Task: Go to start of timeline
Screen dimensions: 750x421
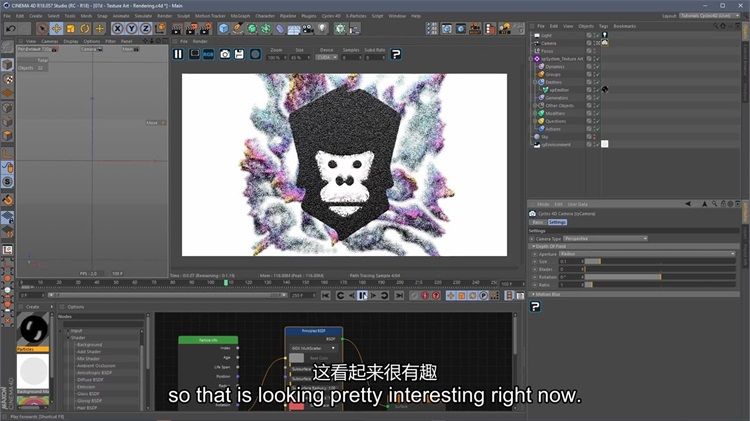Action: tap(326, 296)
